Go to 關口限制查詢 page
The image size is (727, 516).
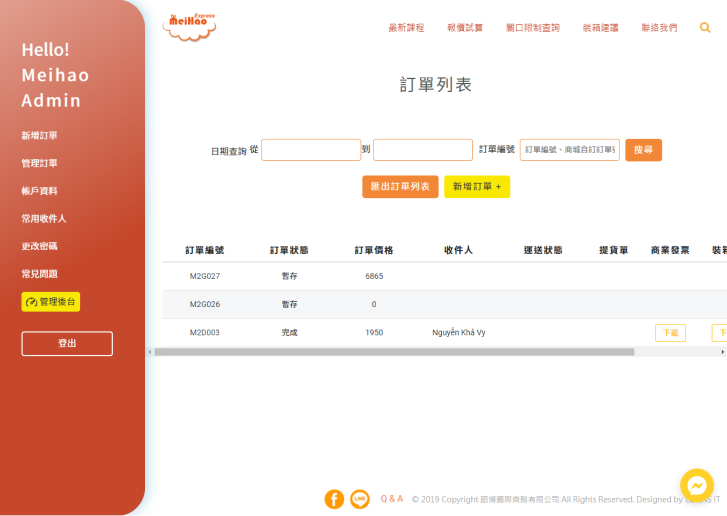(533, 28)
